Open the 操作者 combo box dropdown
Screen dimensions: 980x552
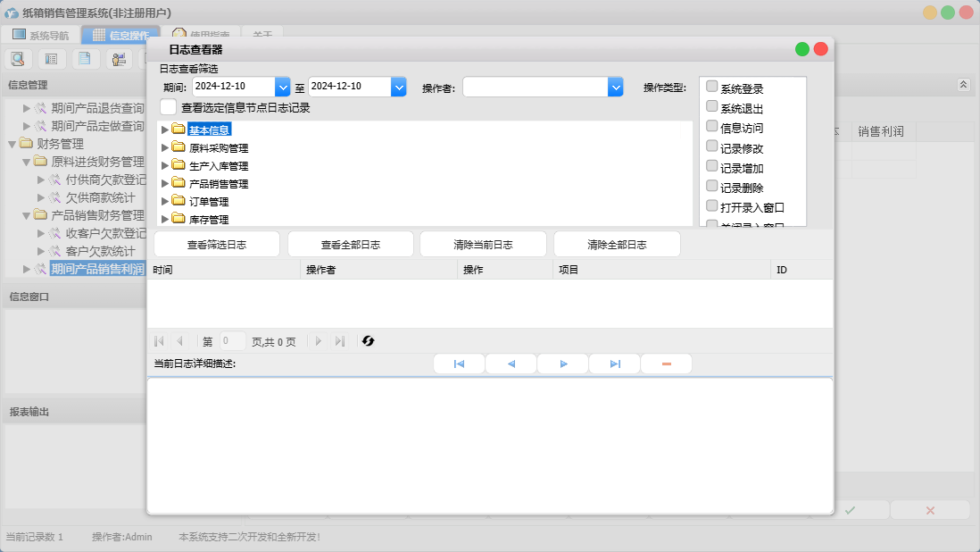pyautogui.click(x=615, y=87)
